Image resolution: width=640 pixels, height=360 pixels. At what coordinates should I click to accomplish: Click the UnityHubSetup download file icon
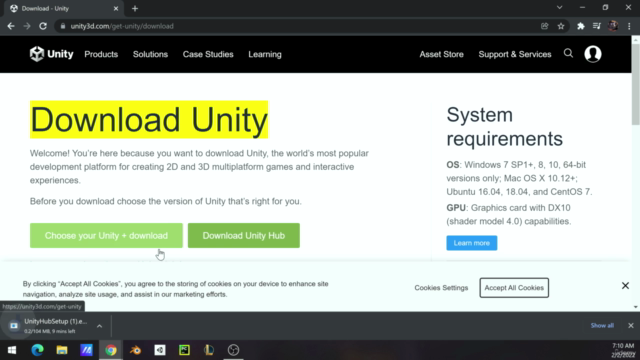(x=14, y=326)
